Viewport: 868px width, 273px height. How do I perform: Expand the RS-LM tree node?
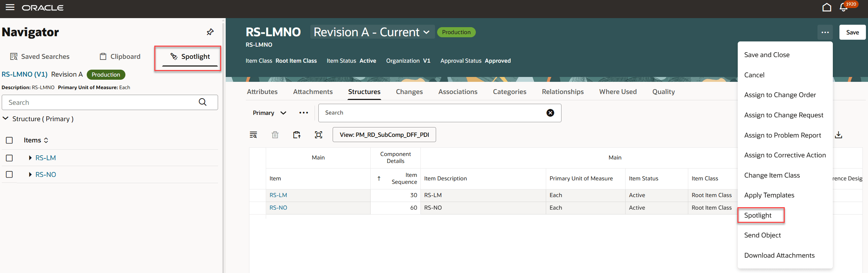(30, 158)
